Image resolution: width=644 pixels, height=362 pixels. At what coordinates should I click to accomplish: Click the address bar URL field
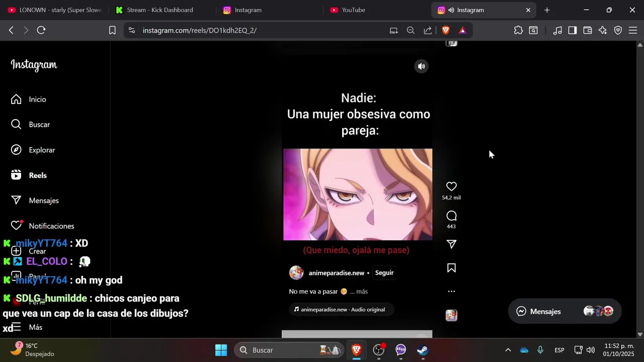[x=262, y=30]
